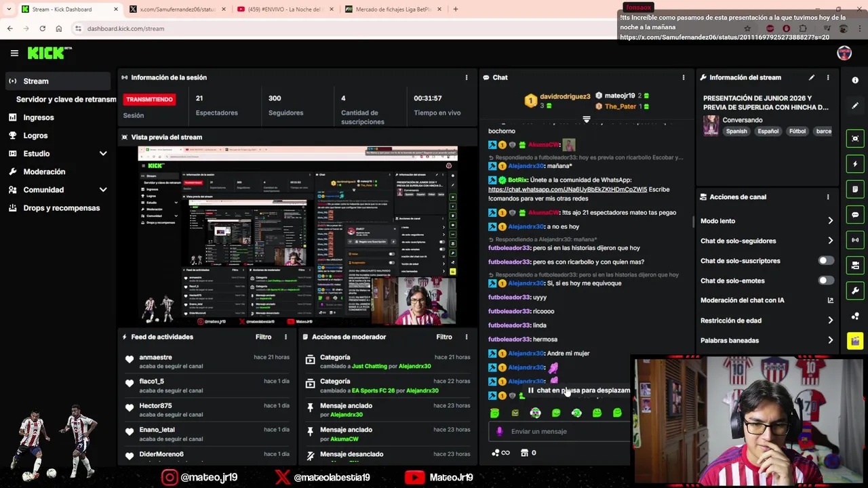Go back in the browser

[x=9, y=28]
